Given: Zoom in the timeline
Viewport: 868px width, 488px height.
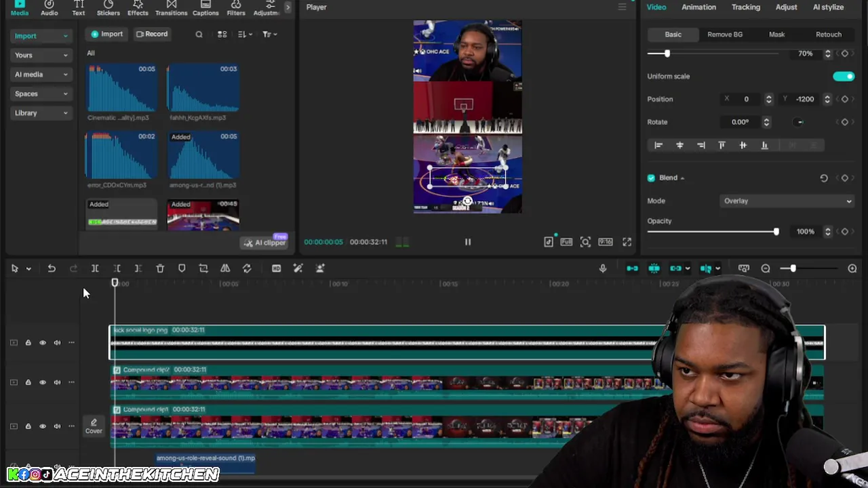Looking at the screenshot, I should 852,268.
